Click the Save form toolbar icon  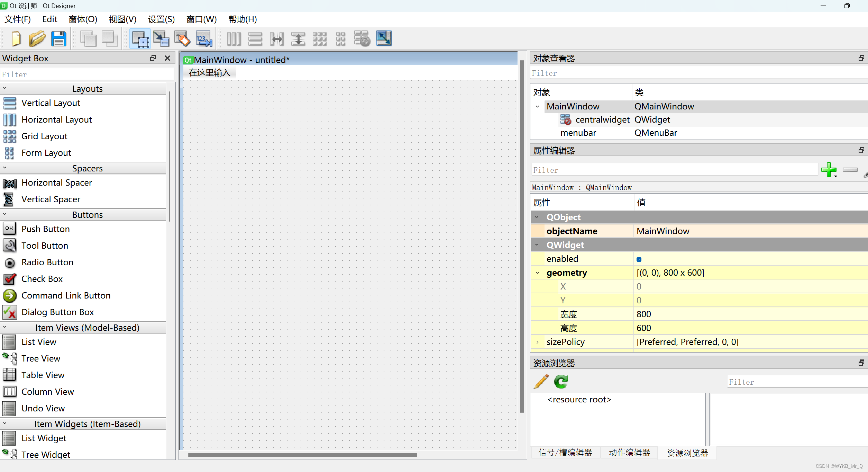coord(58,38)
